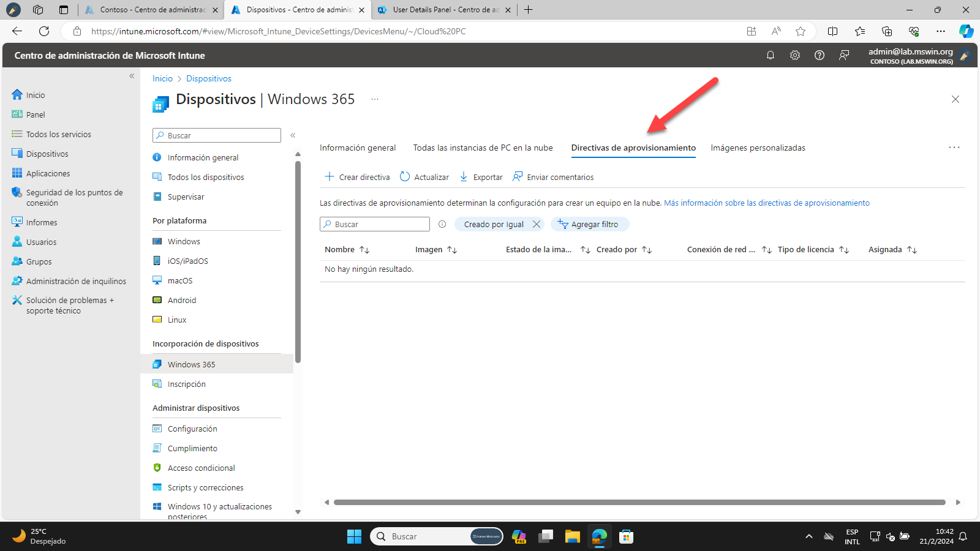The height and width of the screenshot is (551, 980).
Task: Click Crear directiva plus icon
Action: point(330,176)
